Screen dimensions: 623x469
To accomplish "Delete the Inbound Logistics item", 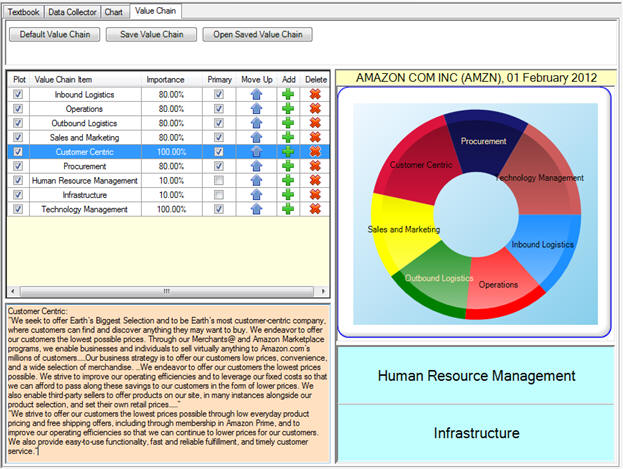I will [315, 94].
